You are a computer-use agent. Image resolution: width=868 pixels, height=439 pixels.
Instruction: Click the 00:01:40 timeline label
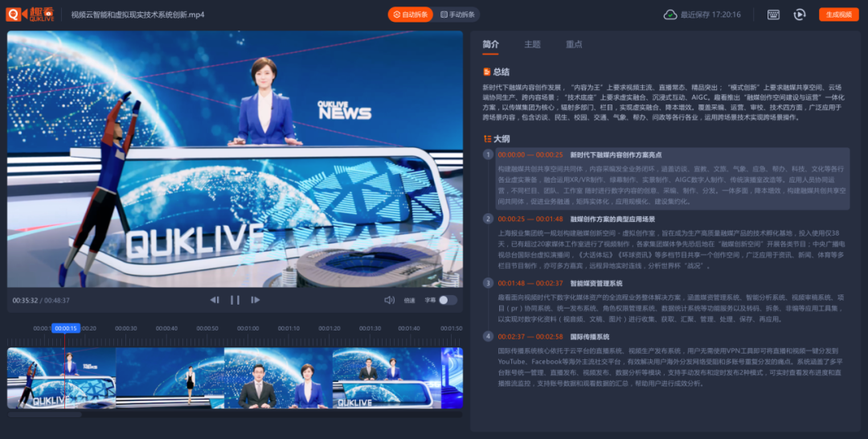pyautogui.click(x=409, y=328)
